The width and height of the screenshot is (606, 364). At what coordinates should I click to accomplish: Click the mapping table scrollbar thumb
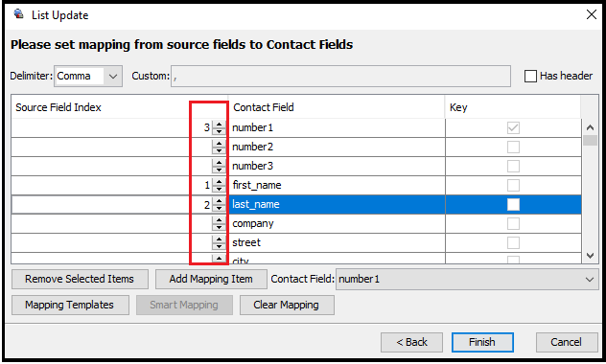click(590, 140)
